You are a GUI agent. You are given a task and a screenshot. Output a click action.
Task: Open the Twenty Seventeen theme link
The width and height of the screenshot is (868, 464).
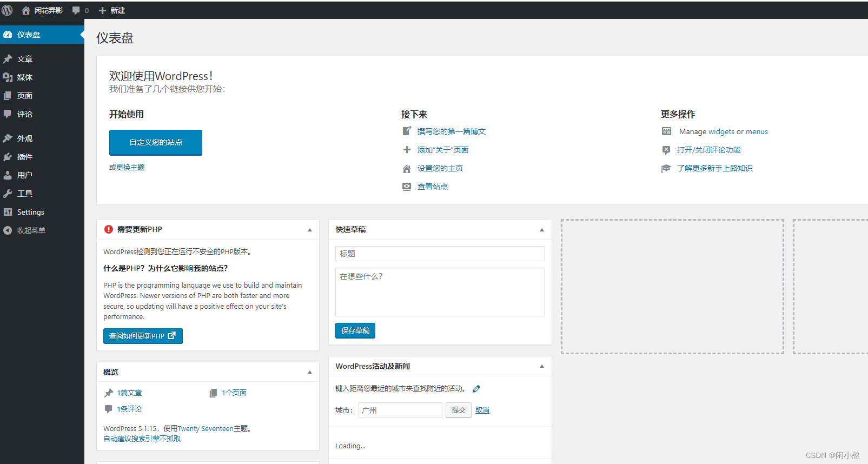(x=206, y=428)
